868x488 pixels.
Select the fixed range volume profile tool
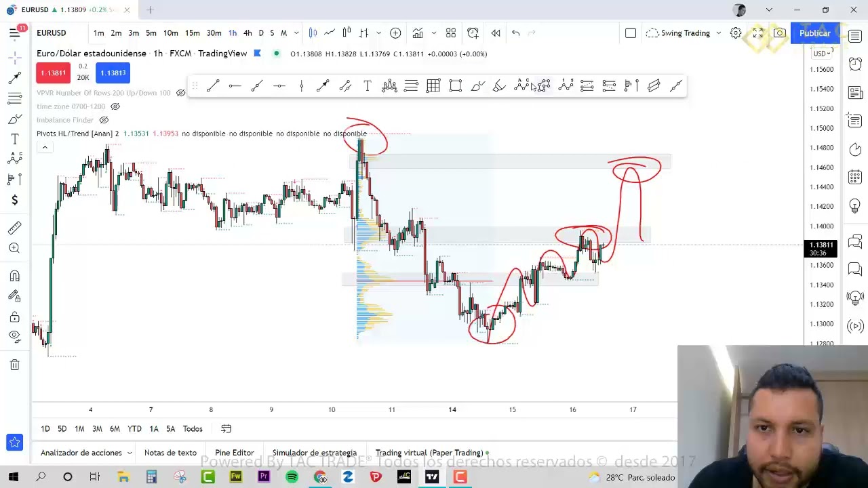point(631,85)
